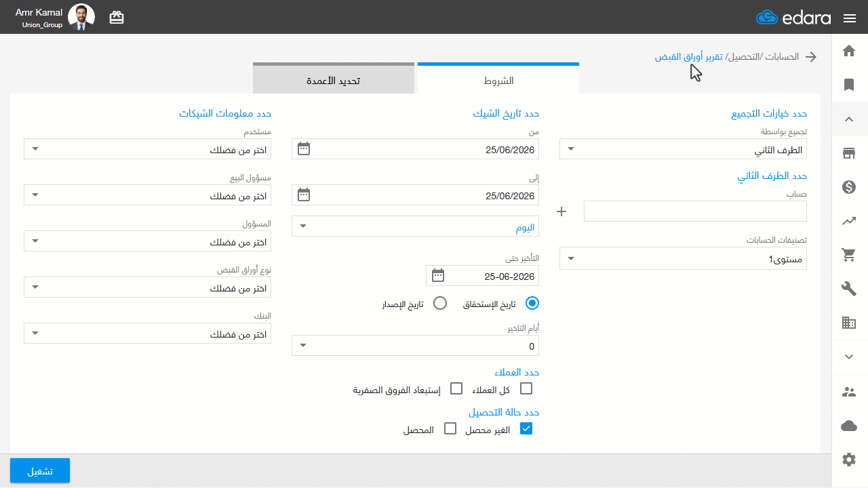The image size is (868, 488).
Task: Click the تشغيل run button
Action: 40,471
